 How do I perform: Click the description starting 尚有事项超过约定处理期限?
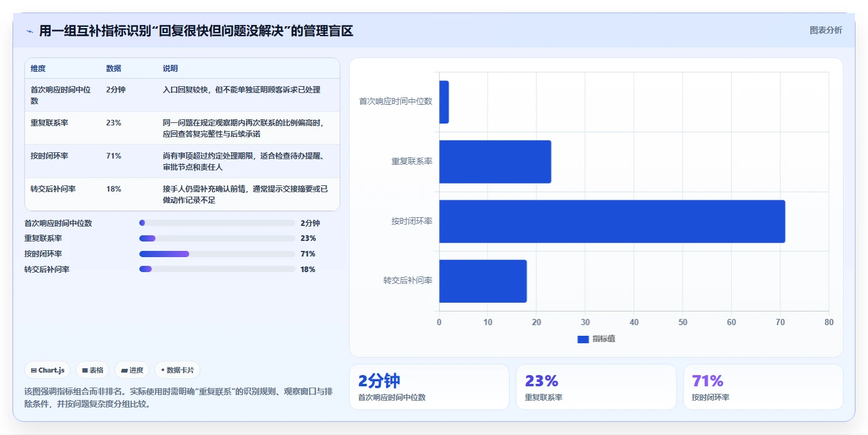pyautogui.click(x=244, y=161)
